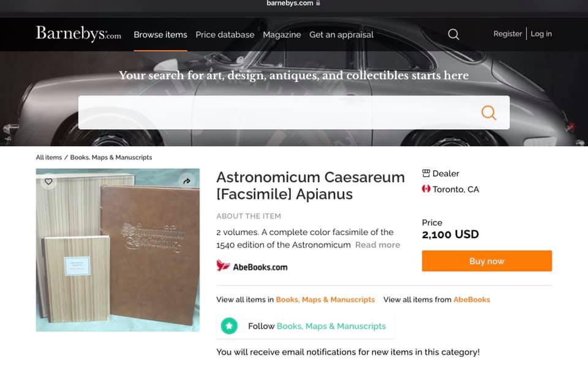Screen dimensions: 588x376
Task: Open the Price database menu
Action: tap(225, 34)
